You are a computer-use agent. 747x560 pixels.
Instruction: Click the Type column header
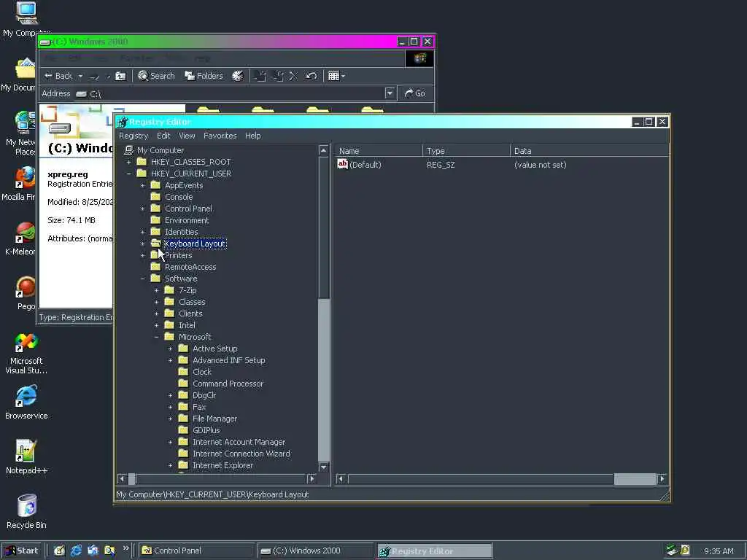(466, 151)
